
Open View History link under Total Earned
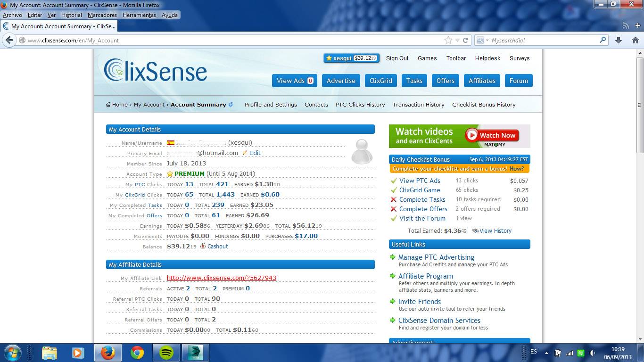[495, 231]
